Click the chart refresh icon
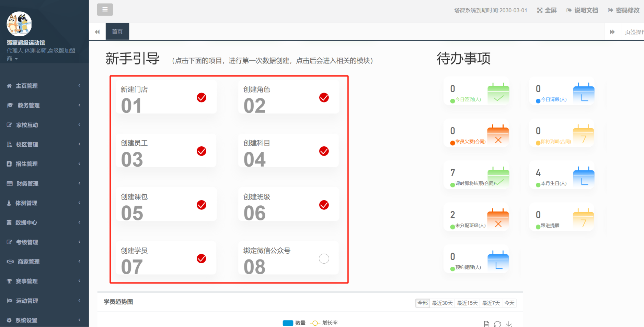This screenshot has width=644, height=327. pyautogui.click(x=497, y=324)
